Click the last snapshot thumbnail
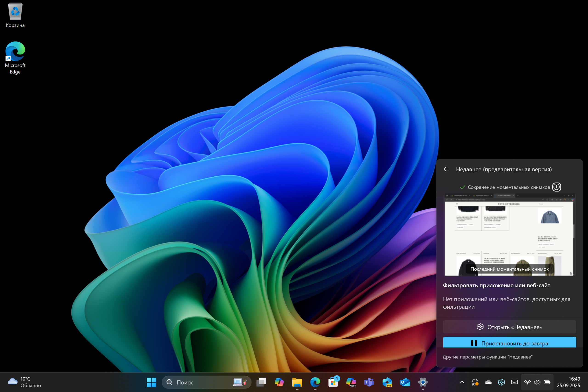The width and height of the screenshot is (588, 392). (509, 235)
